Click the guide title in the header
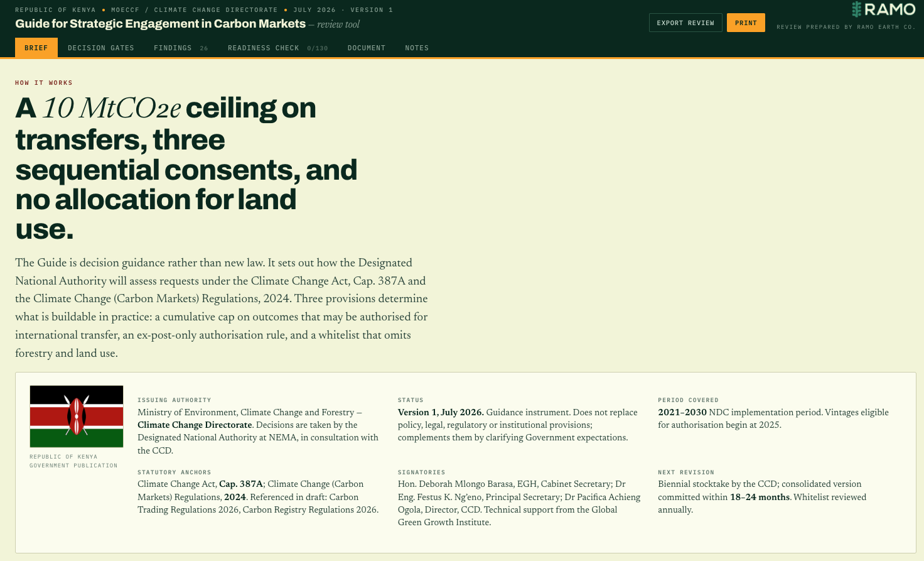This screenshot has height=561, width=924. pos(161,24)
